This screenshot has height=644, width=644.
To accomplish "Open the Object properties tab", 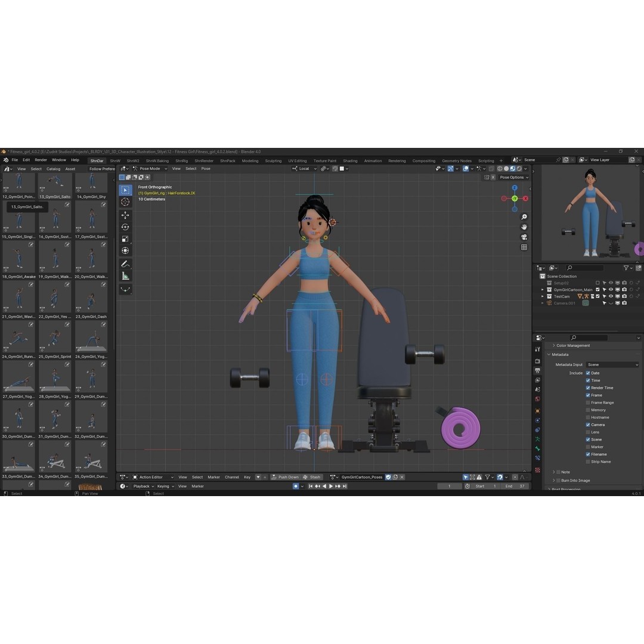I will [x=538, y=411].
